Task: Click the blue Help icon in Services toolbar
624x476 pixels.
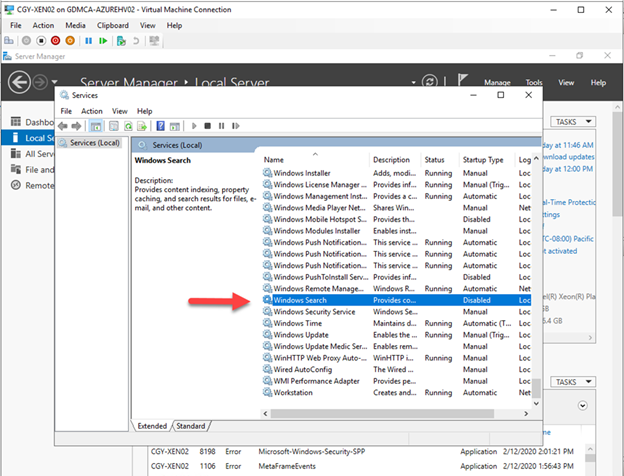Action: [x=160, y=126]
